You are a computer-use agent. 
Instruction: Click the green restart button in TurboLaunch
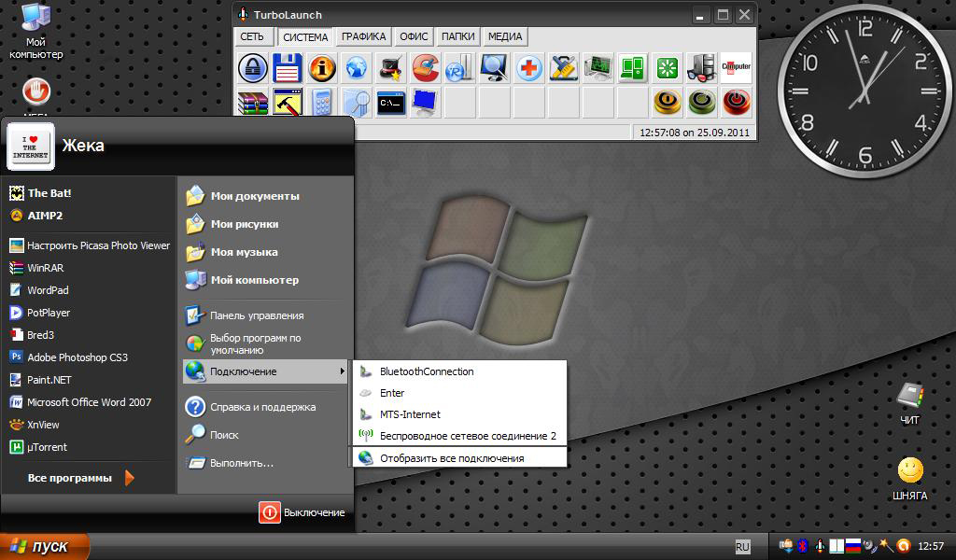click(x=702, y=102)
